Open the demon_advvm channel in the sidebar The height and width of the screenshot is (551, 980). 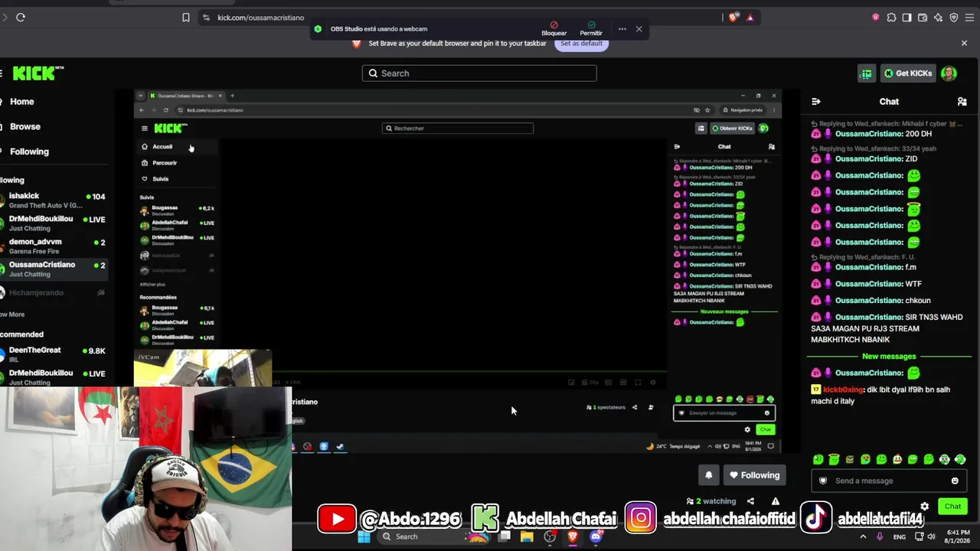(x=54, y=246)
